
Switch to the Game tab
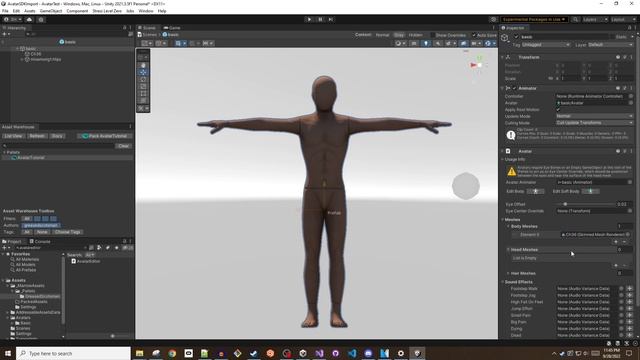tap(172, 28)
